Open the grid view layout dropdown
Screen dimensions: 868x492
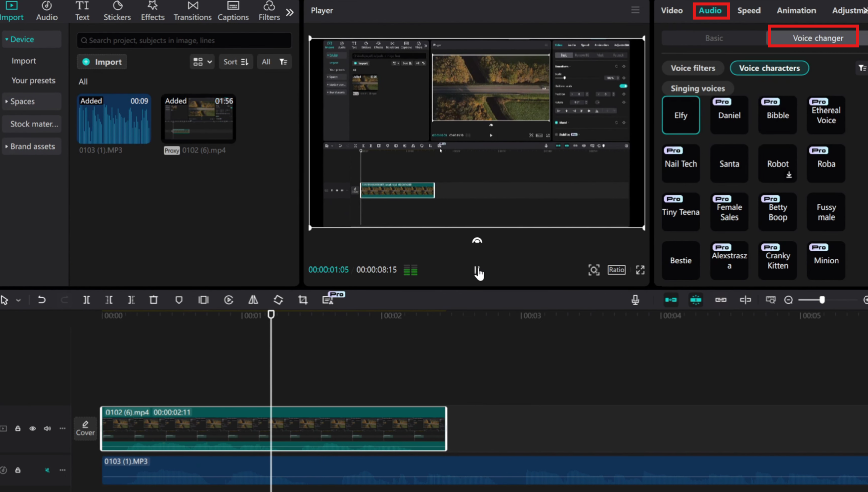tap(202, 62)
